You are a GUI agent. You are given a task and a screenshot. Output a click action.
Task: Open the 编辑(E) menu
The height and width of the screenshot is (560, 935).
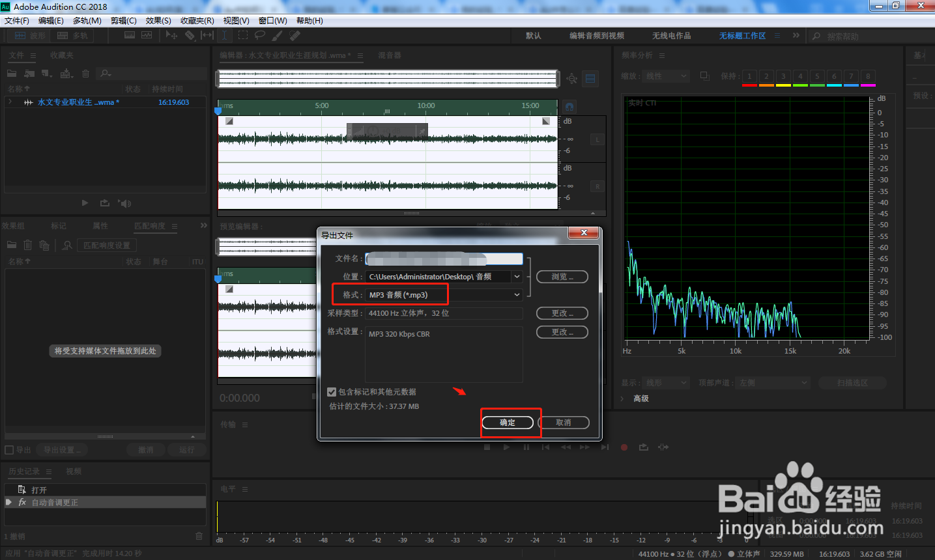pyautogui.click(x=51, y=21)
